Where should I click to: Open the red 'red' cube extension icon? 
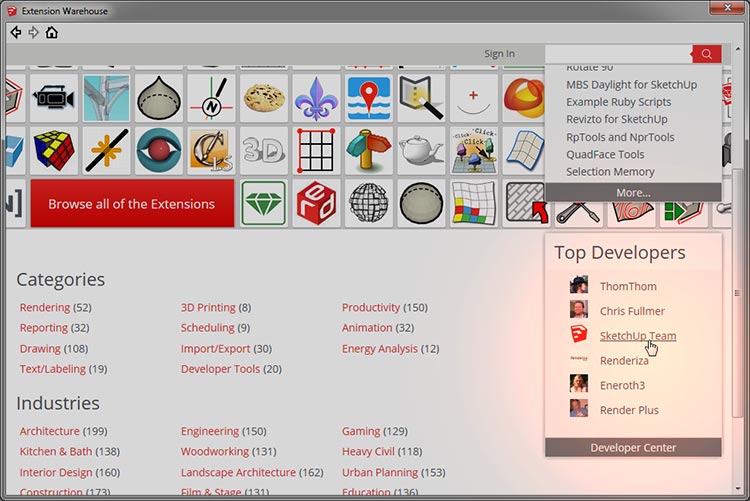point(316,203)
